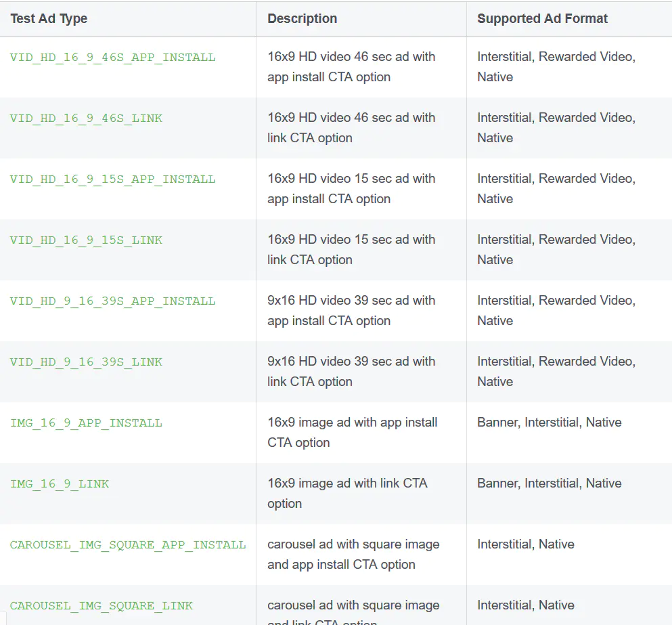Image resolution: width=672 pixels, height=625 pixels.
Task: Select VID_HD_16_9_15S_APP_INSTALL ad type
Action: 112,179
